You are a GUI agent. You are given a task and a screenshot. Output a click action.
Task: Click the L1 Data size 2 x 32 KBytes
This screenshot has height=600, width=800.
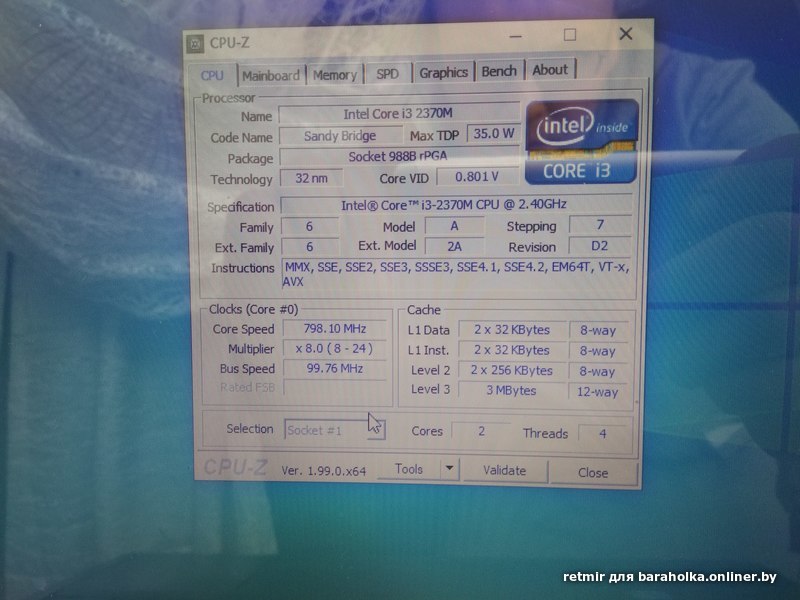[512, 330]
